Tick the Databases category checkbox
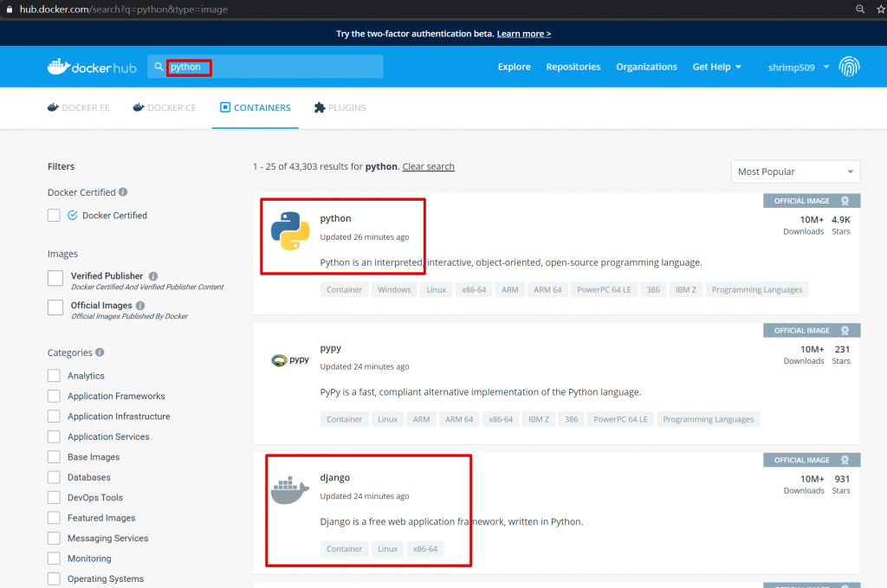This screenshot has width=887, height=588. coord(54,477)
